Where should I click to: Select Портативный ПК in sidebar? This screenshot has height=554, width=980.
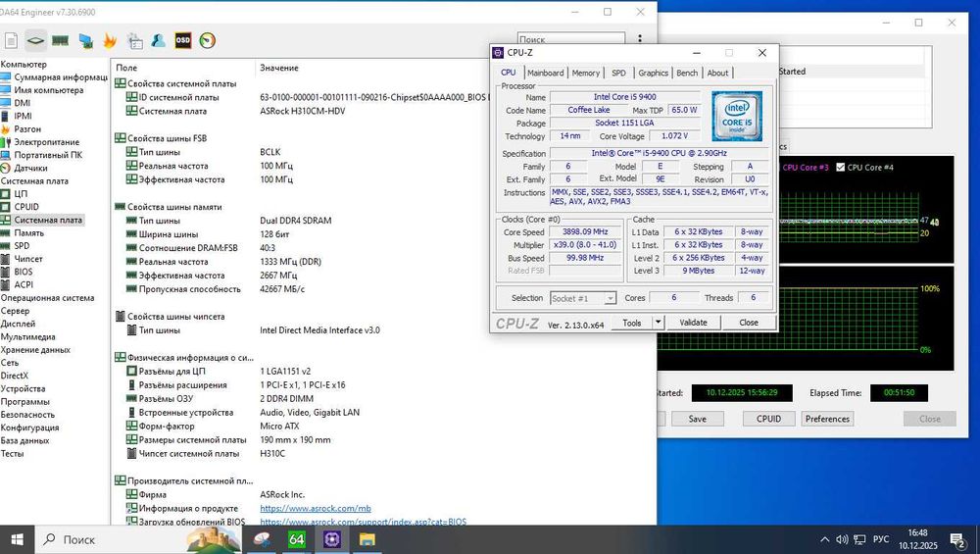pos(48,155)
